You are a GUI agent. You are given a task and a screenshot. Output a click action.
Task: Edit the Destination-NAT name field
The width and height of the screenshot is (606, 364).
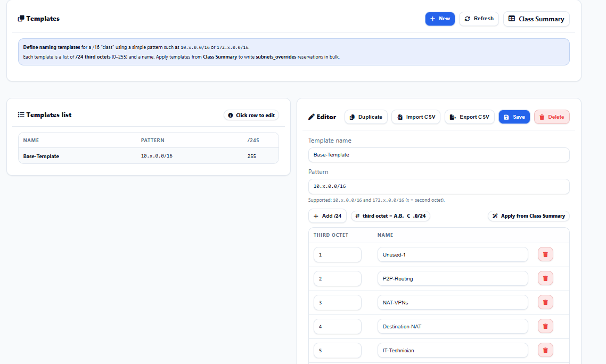[x=453, y=327]
